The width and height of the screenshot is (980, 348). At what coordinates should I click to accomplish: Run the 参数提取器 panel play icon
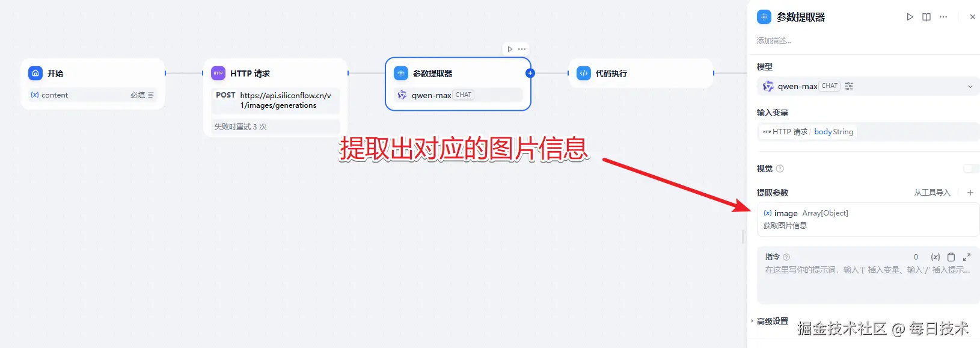pyautogui.click(x=910, y=17)
